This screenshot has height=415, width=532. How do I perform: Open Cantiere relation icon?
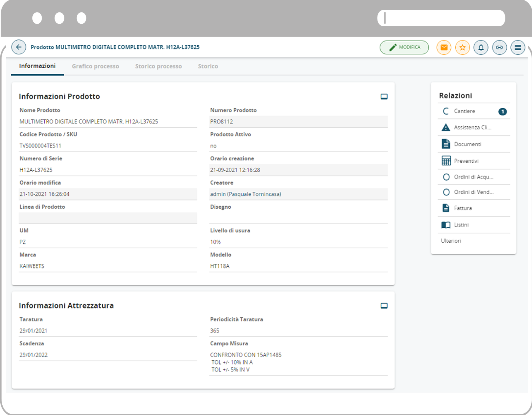point(446,111)
